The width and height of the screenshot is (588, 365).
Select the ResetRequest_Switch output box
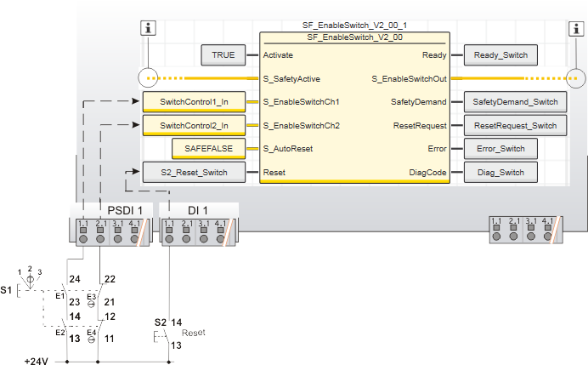tap(510, 126)
